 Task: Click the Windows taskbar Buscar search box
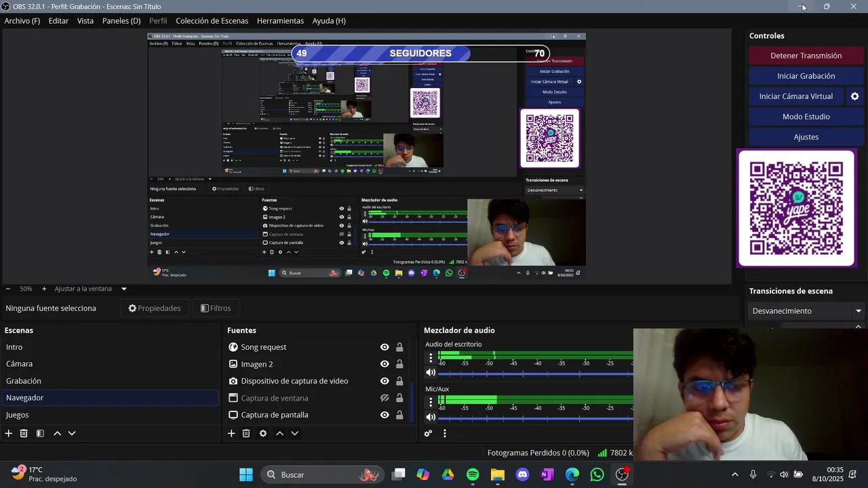322,474
